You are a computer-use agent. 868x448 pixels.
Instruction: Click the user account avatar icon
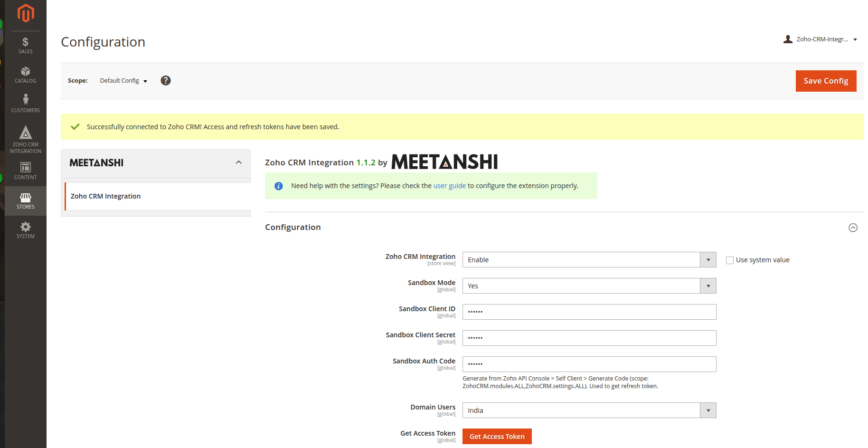788,39
